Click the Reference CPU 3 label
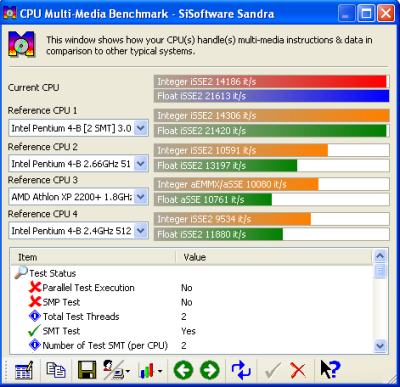The image size is (400, 387). point(43,180)
